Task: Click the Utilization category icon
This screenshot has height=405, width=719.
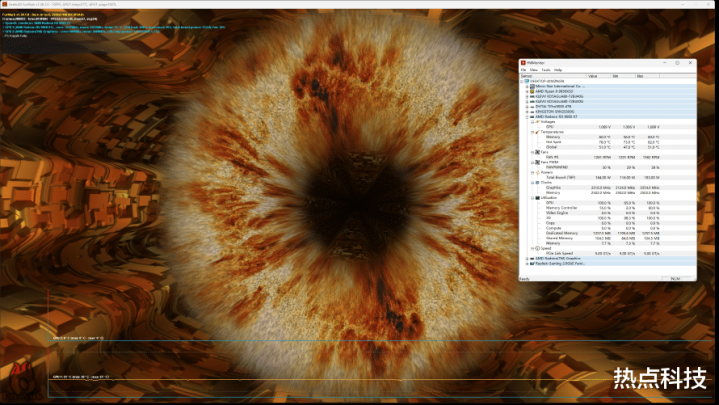Action: (x=537, y=198)
